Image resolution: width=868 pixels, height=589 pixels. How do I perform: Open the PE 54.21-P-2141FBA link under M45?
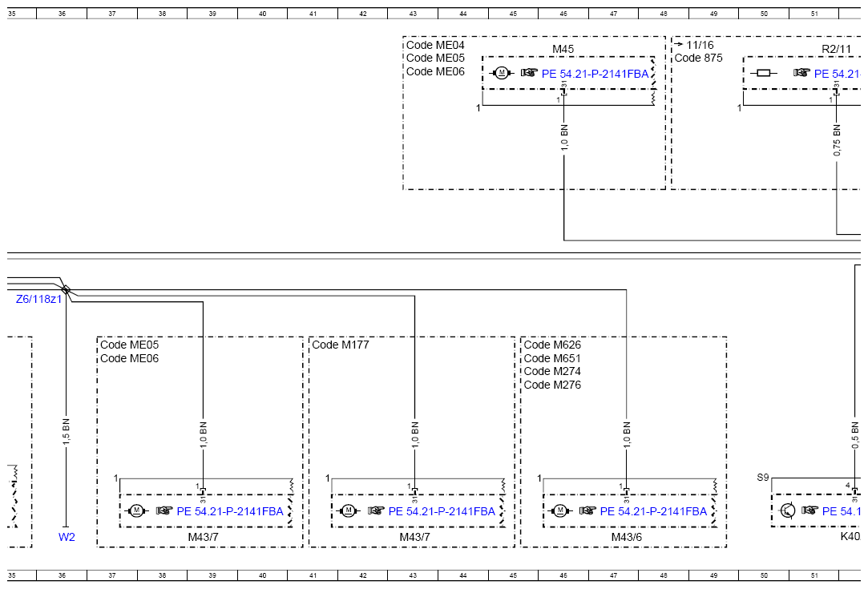click(x=595, y=74)
